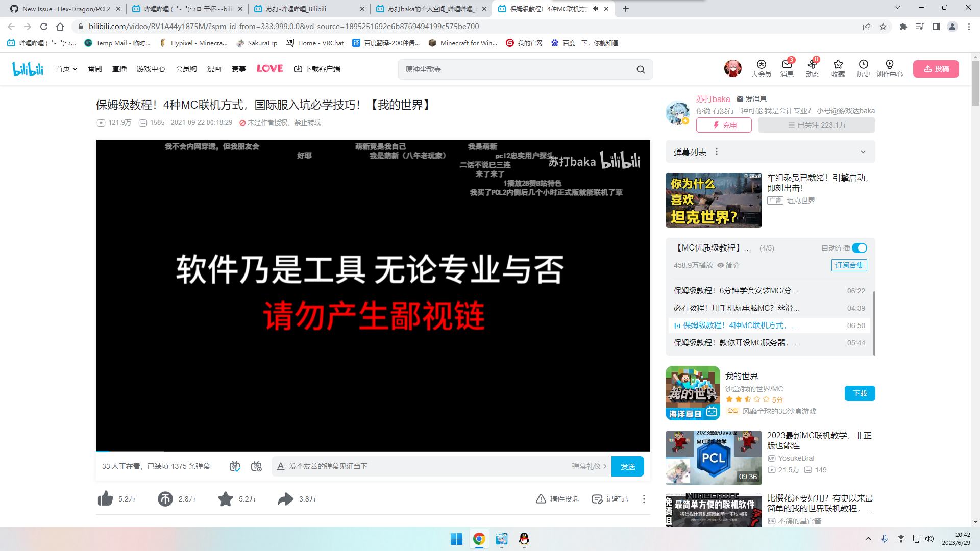Open the 历史 history icon
980x551 pixels.
(863, 69)
